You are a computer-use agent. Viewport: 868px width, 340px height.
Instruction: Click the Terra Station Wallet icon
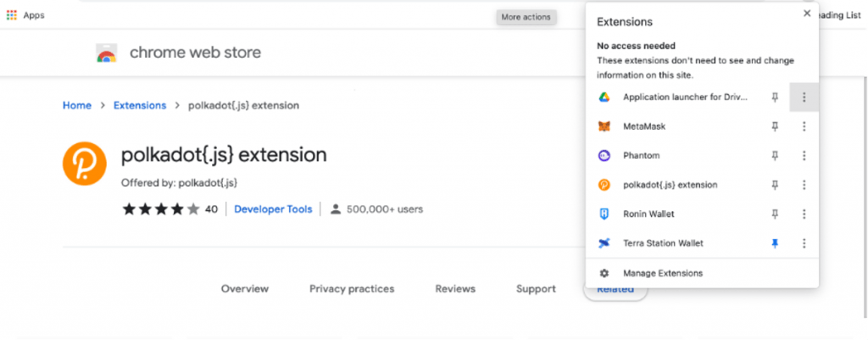604,243
